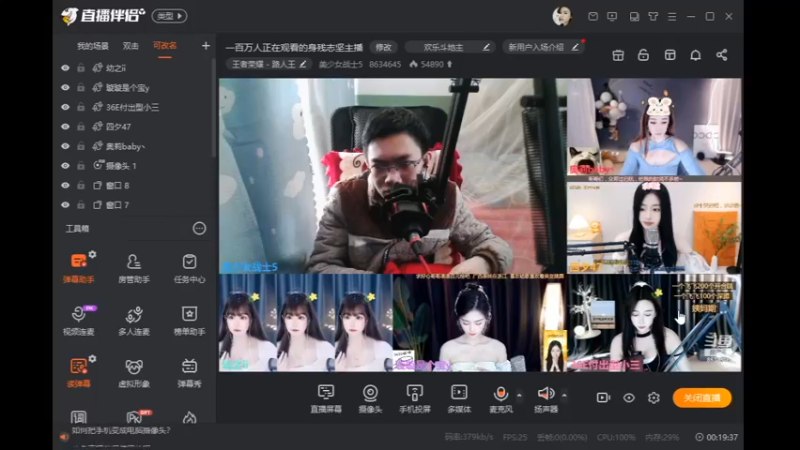Edit the 王者荣耀 - 路人王 tag
This screenshot has height=450, width=800.
(x=268, y=64)
